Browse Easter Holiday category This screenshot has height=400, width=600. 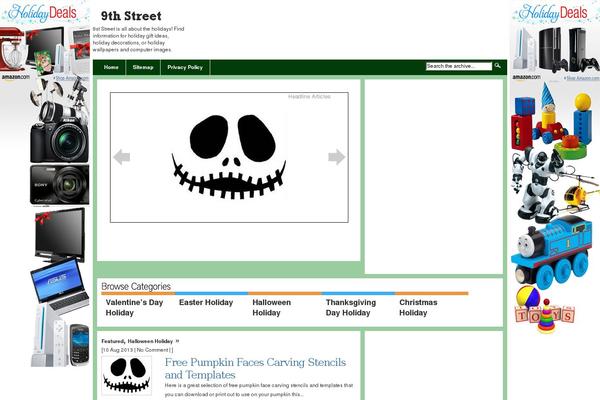tap(206, 302)
